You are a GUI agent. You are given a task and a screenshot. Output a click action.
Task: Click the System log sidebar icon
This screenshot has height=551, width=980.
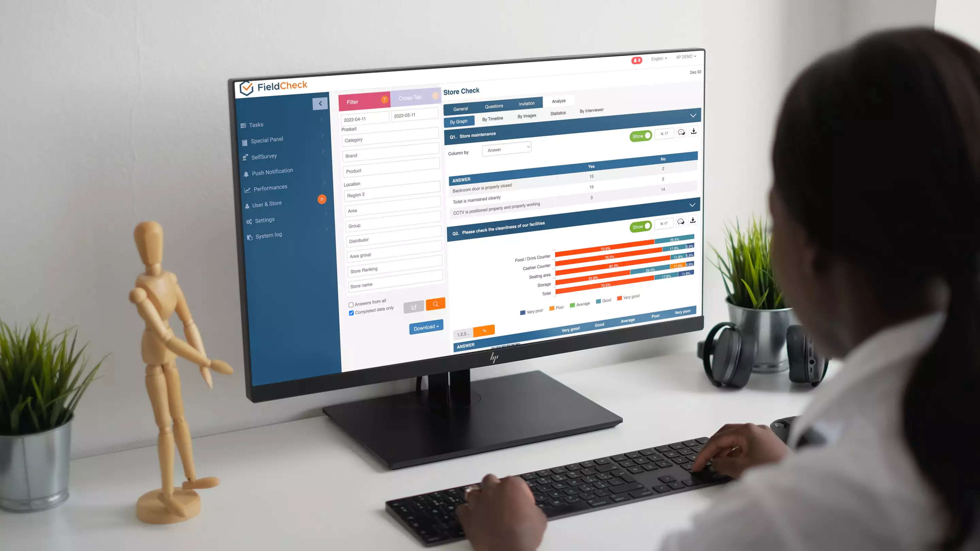click(x=250, y=235)
